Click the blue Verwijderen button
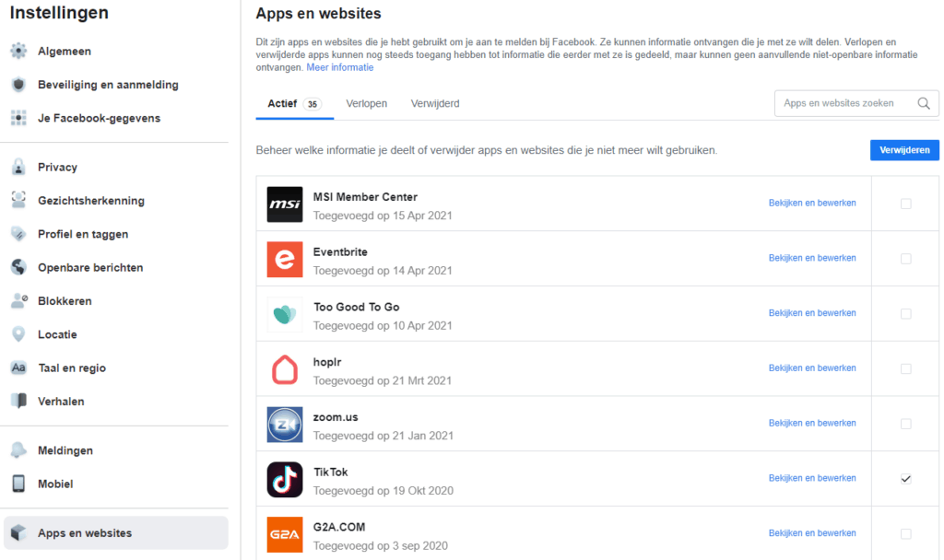Image resolution: width=944 pixels, height=560 pixels. click(x=904, y=150)
